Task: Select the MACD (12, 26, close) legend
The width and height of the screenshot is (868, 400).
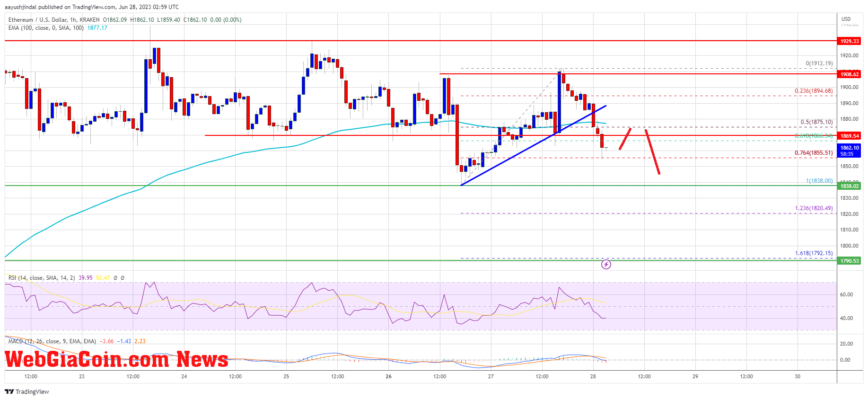Action: 52,341
